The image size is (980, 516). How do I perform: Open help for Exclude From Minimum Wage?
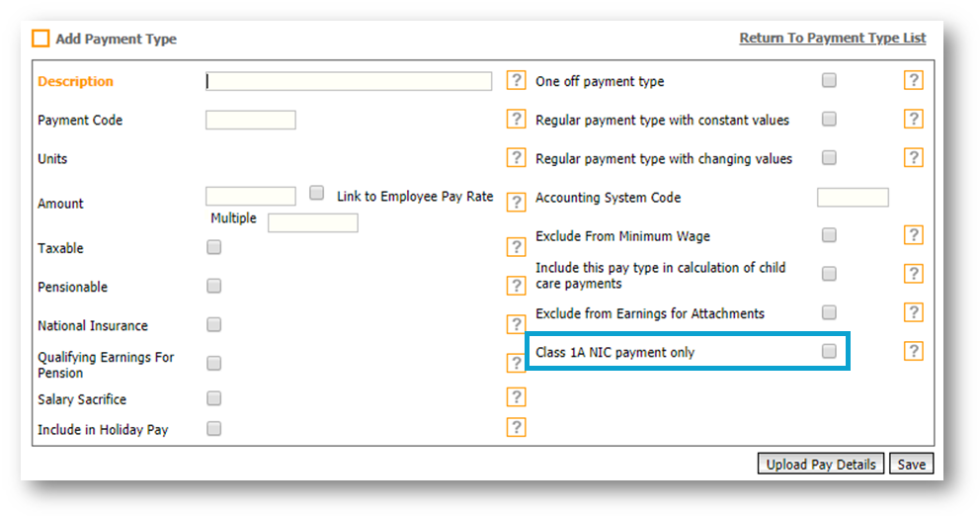coord(913,235)
